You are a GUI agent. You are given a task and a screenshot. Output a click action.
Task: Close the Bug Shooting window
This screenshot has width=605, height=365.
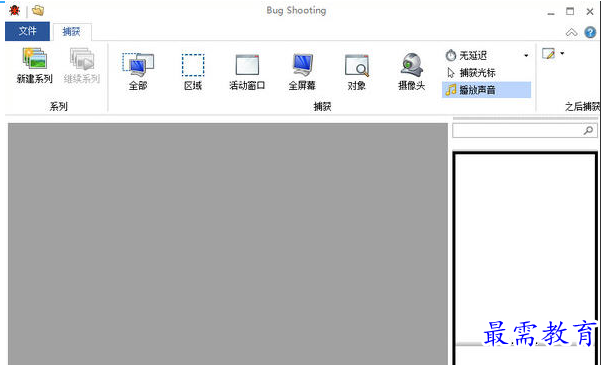[590, 12]
